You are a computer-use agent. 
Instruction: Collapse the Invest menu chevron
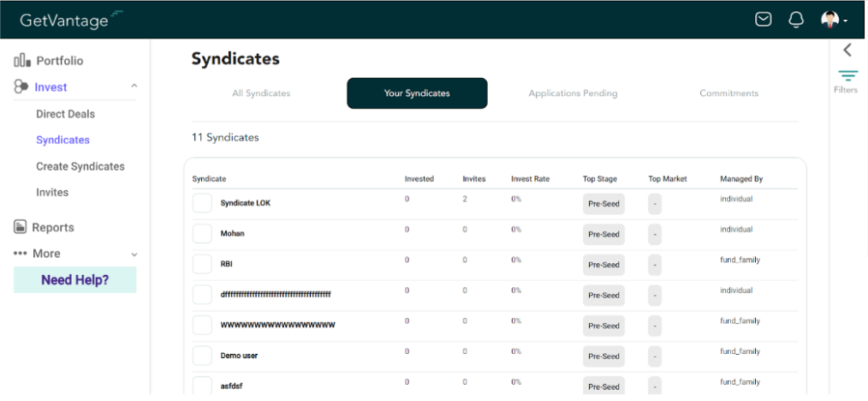(134, 86)
